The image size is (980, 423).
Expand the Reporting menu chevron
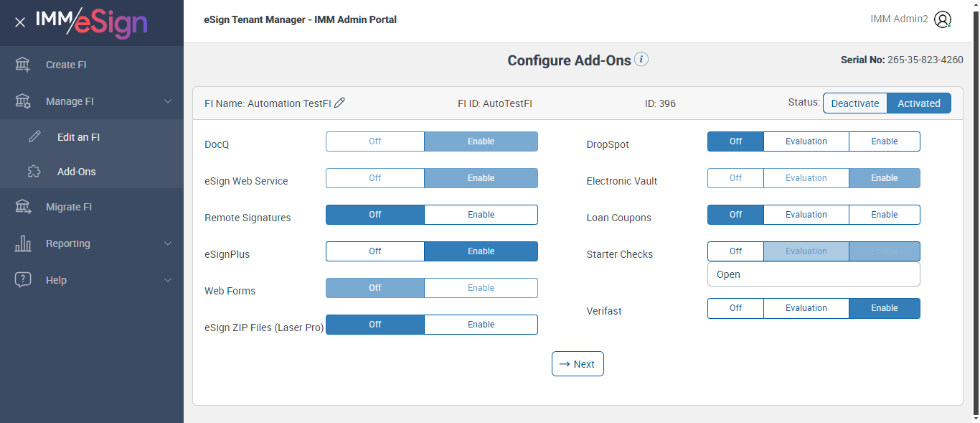[x=168, y=243]
